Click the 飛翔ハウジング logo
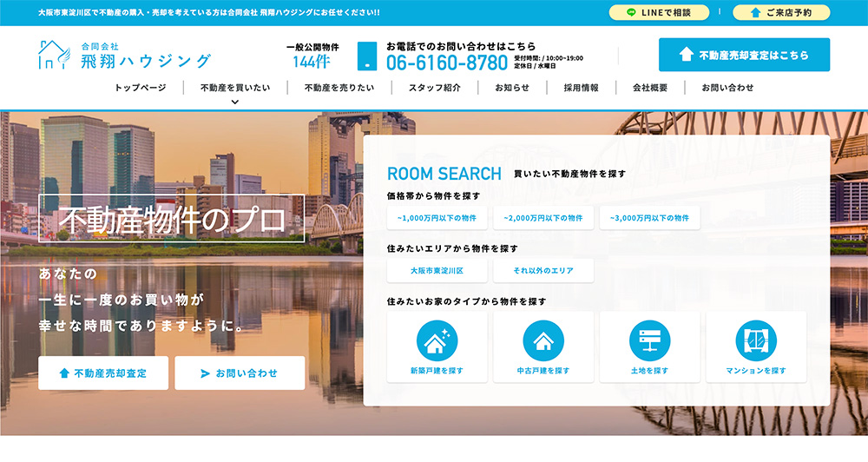 point(125,55)
